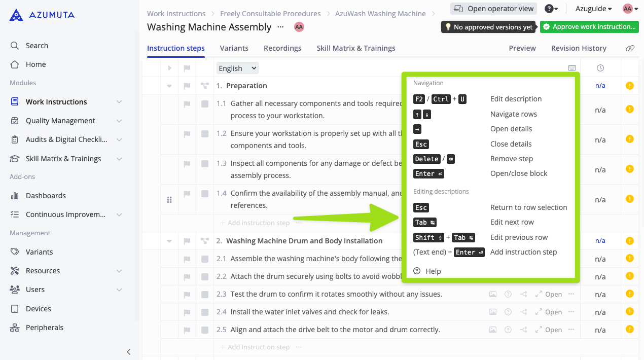Screen dimensions: 644x360
Task: Open the help question mark menu
Action: click(x=551, y=9)
